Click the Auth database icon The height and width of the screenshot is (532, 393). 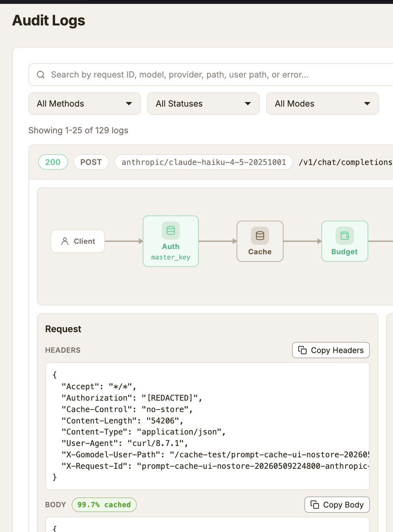tap(171, 231)
